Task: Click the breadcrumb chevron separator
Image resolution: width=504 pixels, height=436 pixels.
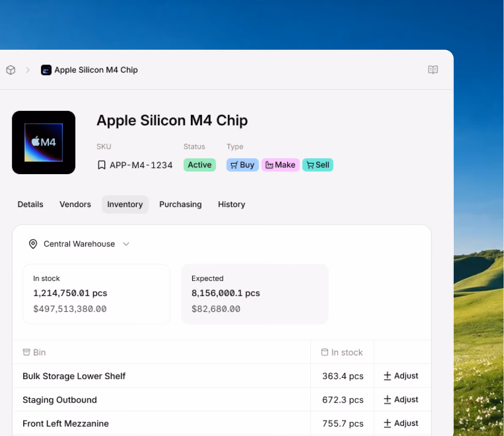Action: coord(27,70)
